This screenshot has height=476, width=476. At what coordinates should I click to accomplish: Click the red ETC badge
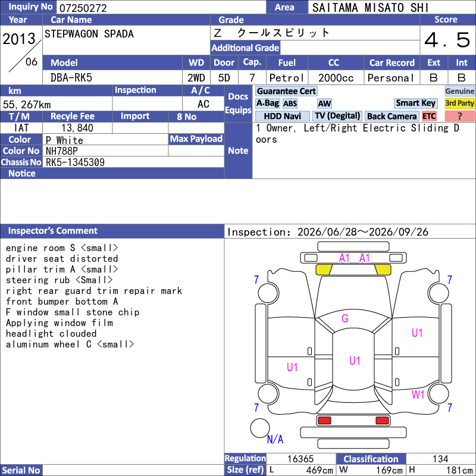click(429, 116)
